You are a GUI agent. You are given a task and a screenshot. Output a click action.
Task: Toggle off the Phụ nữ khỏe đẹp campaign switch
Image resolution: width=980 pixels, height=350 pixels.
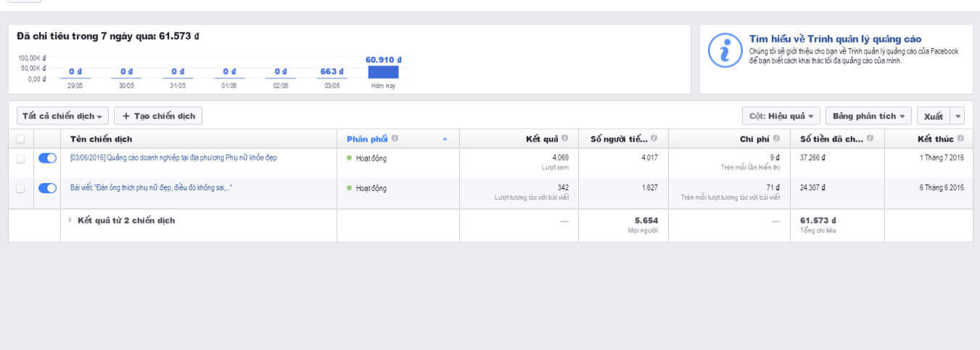47,158
